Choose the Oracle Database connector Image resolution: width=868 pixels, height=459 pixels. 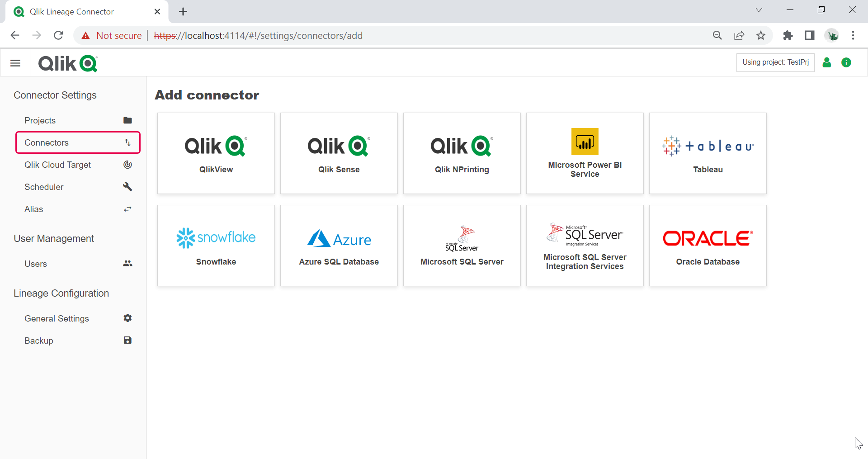click(708, 246)
